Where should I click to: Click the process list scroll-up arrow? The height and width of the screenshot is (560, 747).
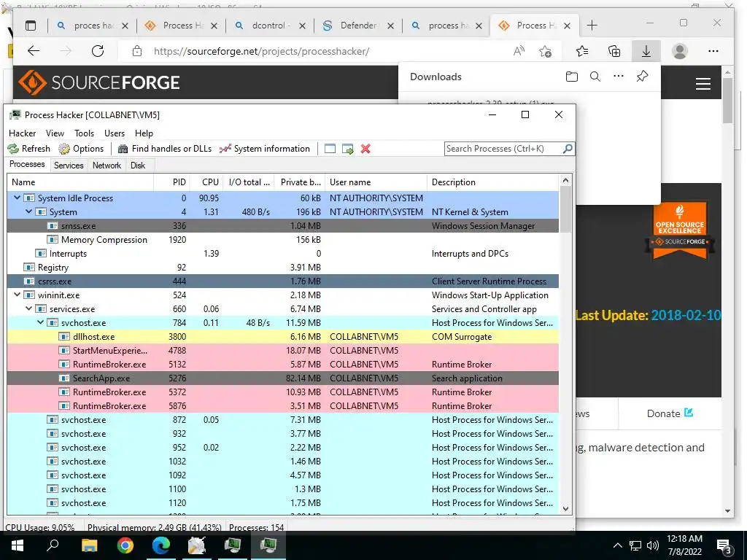[x=565, y=180]
